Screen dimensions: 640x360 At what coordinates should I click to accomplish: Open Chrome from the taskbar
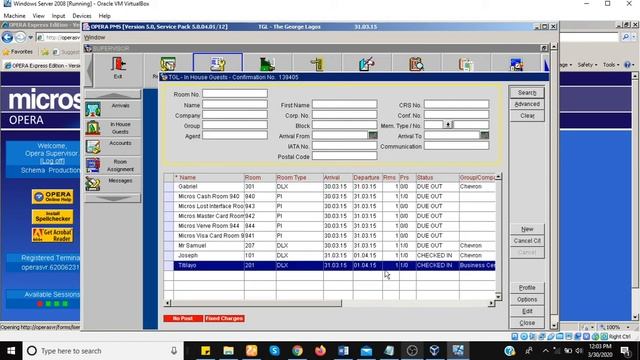297,351
